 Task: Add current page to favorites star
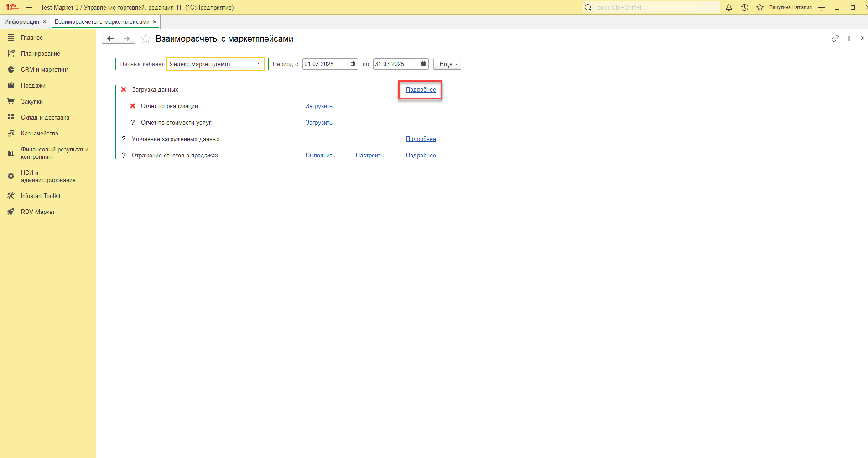(x=146, y=39)
